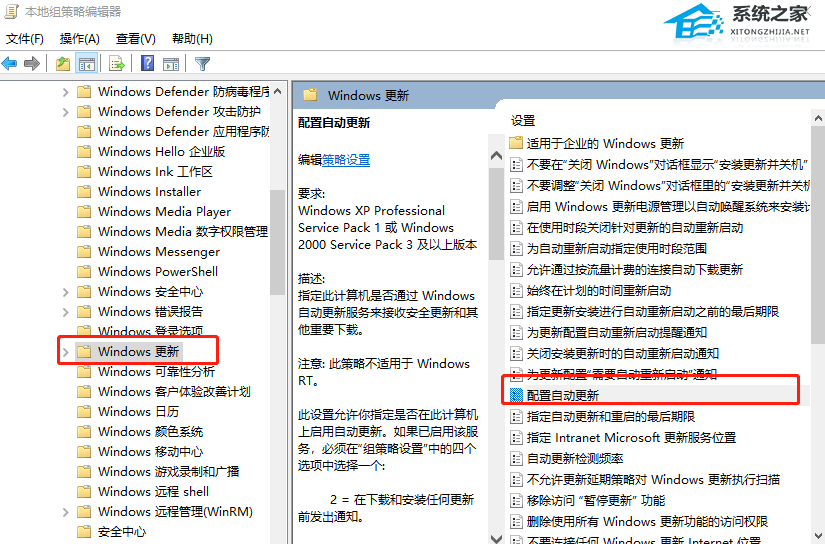Viewport: 825px width, 544px height.
Task: Expand Windows 远程管理(WinRM) tree node
Action: [66, 511]
